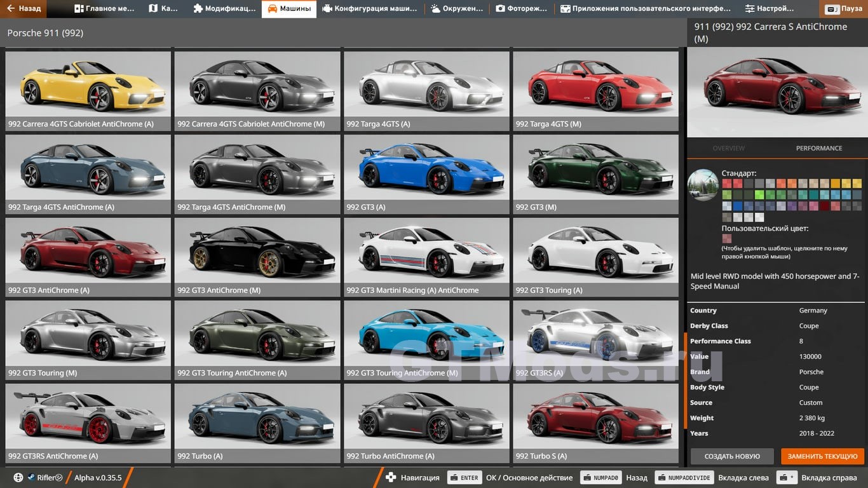Pick the dark maroon standard swatch

(825, 206)
